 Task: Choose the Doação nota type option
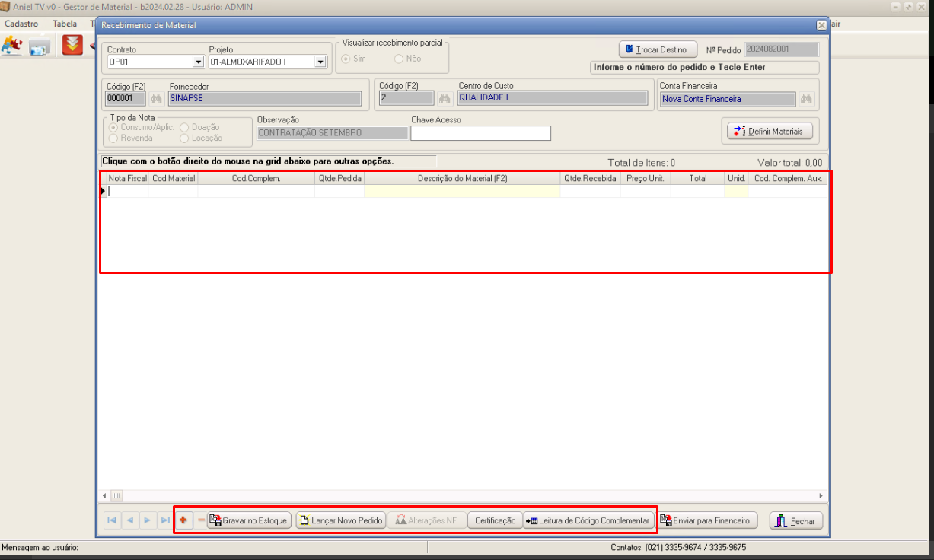tap(185, 127)
